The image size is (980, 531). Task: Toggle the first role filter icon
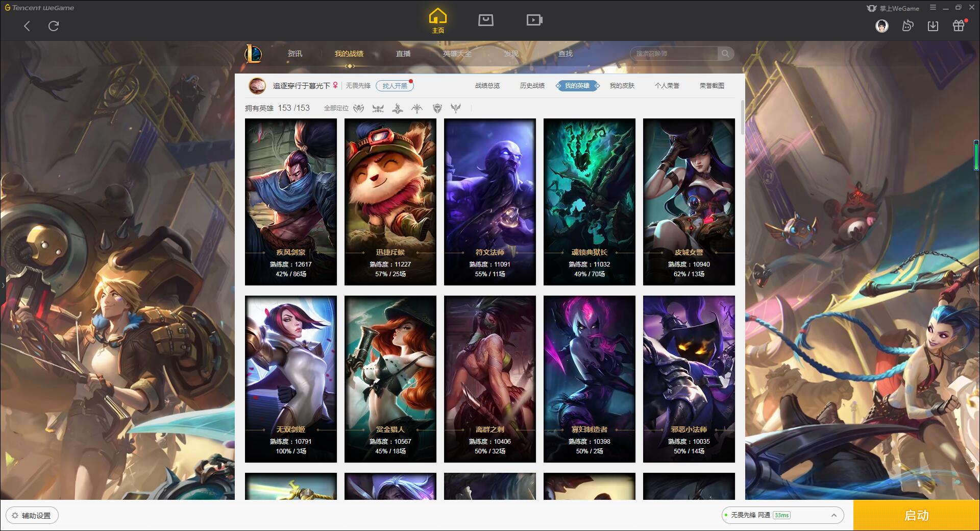359,108
